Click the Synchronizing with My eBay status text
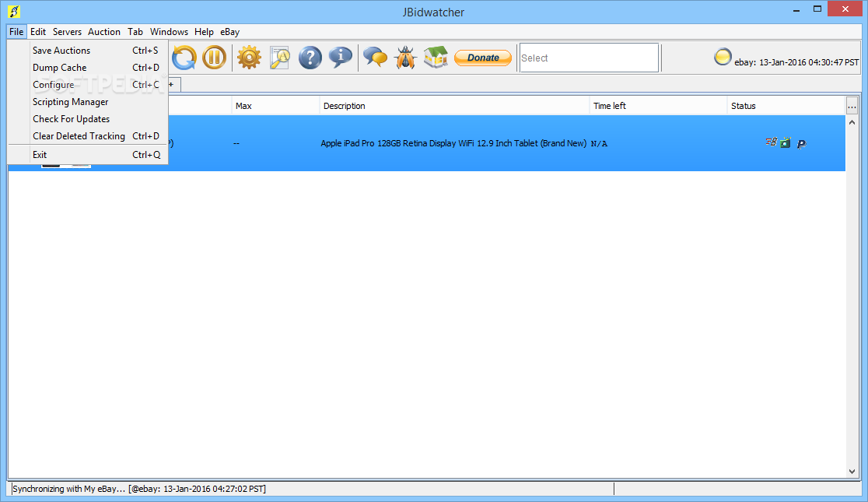The image size is (868, 502). 139,489
